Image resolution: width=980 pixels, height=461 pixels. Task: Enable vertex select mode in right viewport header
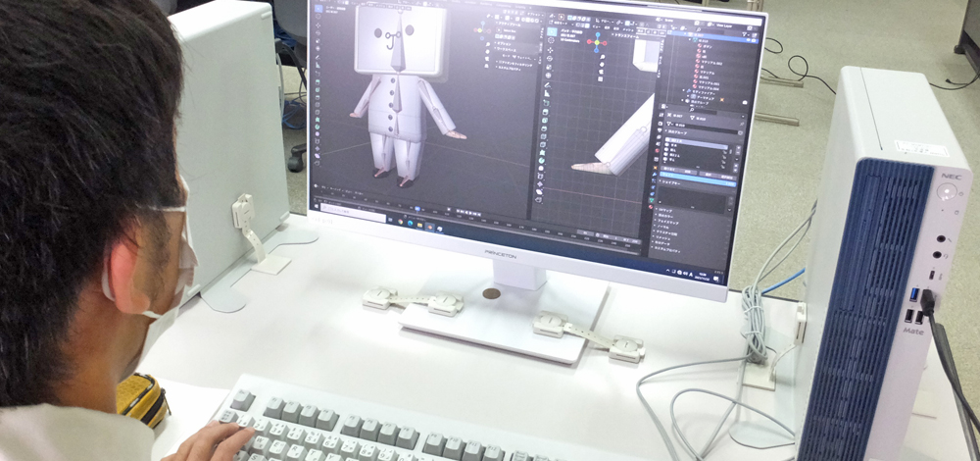(x=577, y=26)
